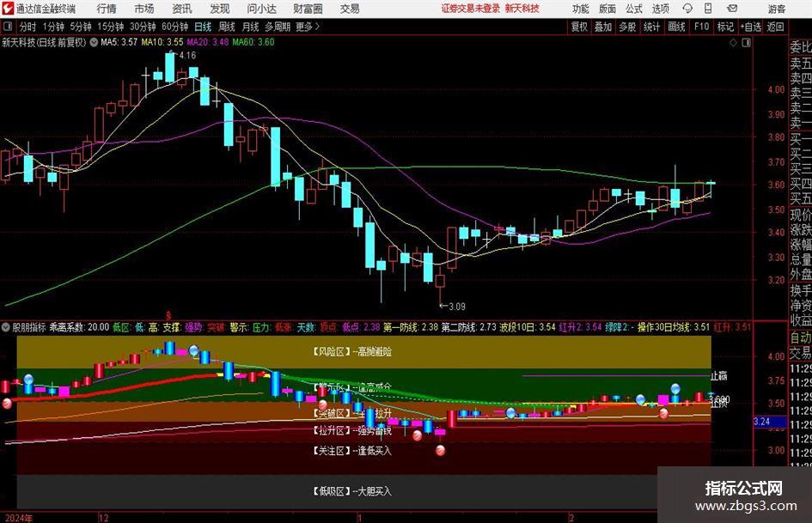
Task: Click the 风险区 高抛避险 label
Action: 351,352
